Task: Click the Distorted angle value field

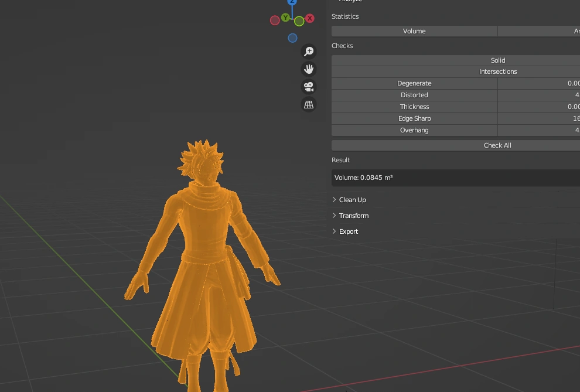Action: pos(539,95)
